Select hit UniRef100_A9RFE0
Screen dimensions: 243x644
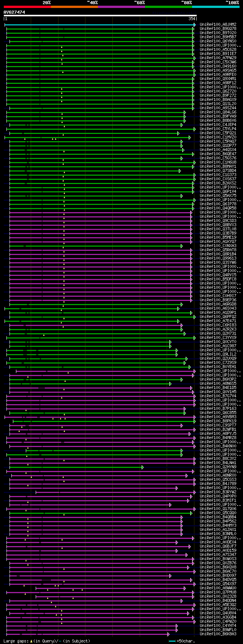point(218,75)
